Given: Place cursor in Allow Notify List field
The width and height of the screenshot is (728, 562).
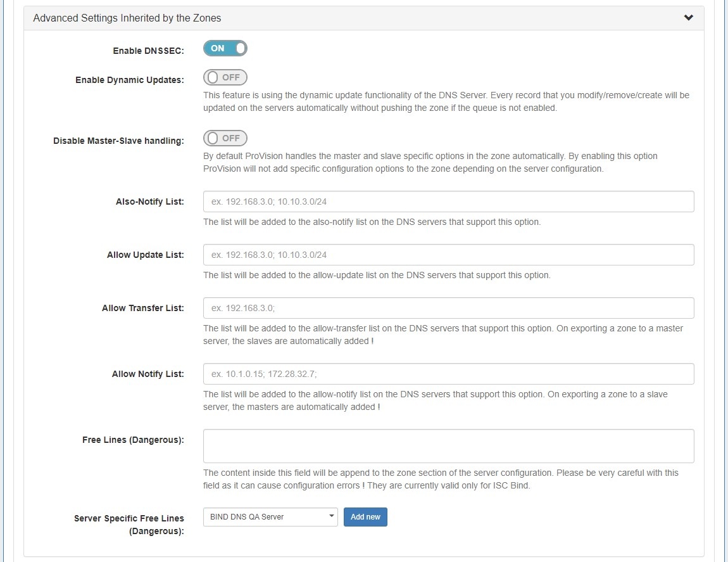Looking at the screenshot, I should pos(448,374).
